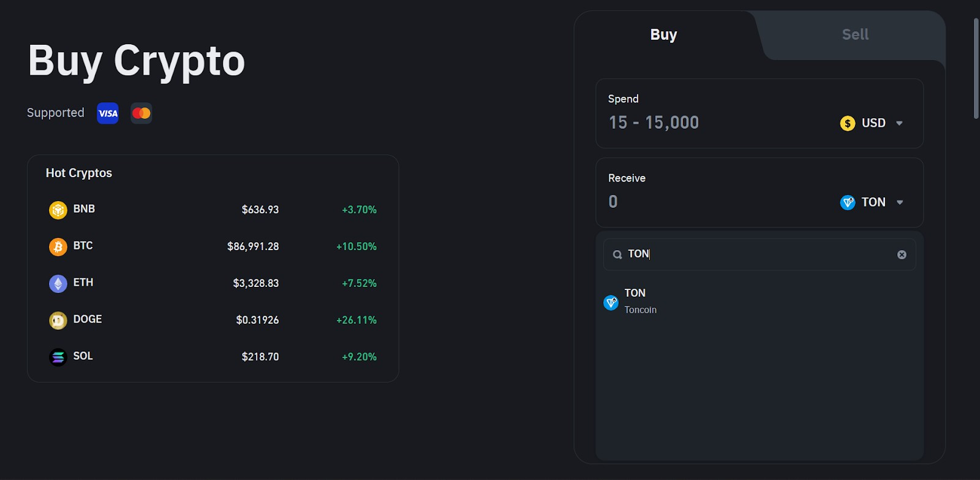This screenshot has width=980, height=480.
Task: Click the Bitcoin BTC icon
Action: (x=58, y=246)
